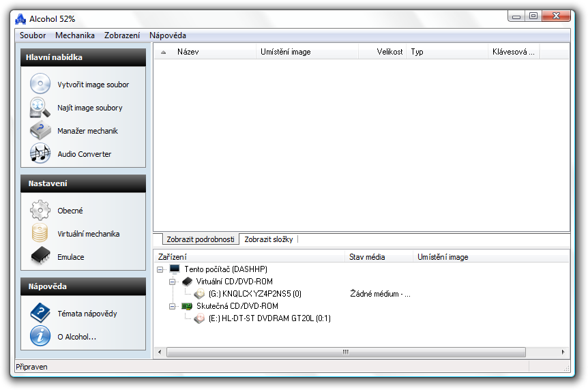Collapse the Skutečná CD/DVD-ROM node
Image resolution: width=588 pixels, height=390 pixels.
[x=172, y=306]
